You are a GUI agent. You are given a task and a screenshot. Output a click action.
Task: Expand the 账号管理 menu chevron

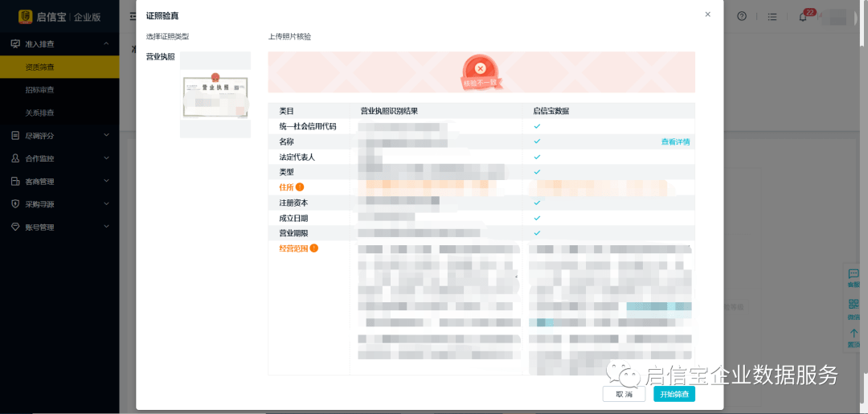[106, 227]
